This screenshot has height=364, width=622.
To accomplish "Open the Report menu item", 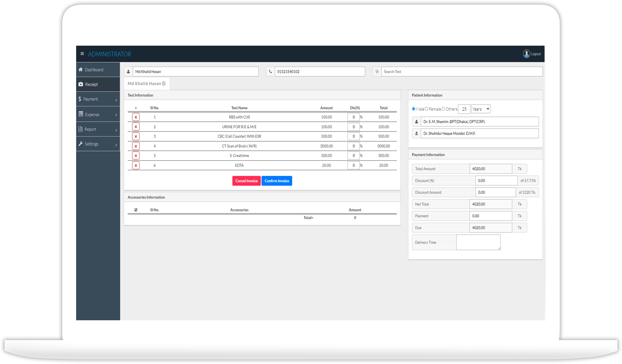I will coord(91,129).
